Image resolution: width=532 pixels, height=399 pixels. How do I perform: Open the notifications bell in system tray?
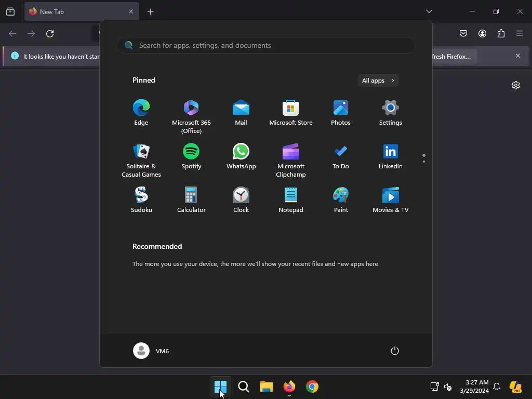(497, 387)
